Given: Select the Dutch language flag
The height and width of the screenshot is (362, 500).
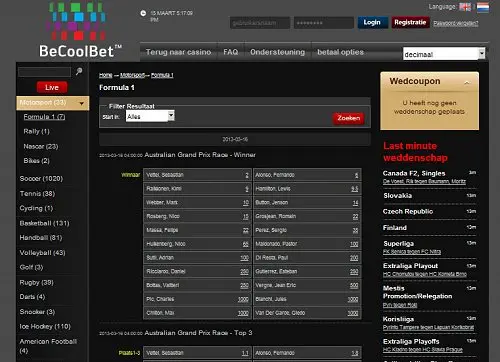Looking at the screenshot, I should click(x=483, y=7).
